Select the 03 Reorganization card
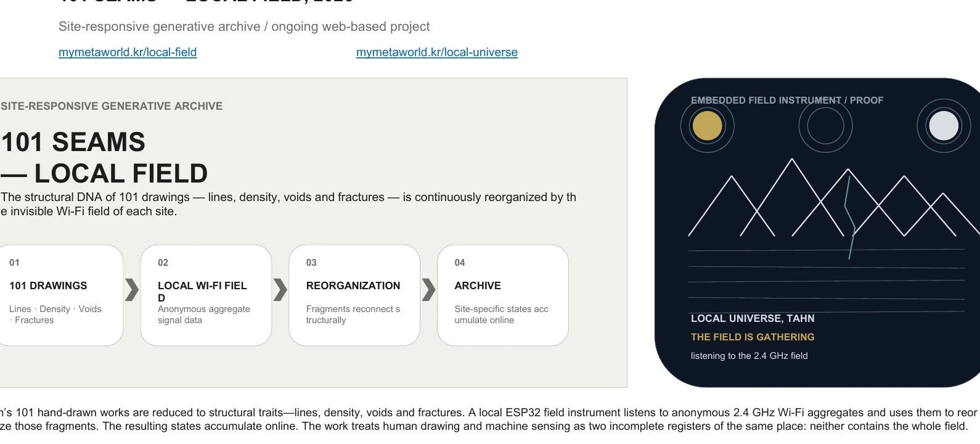The image size is (980, 444). coord(354,295)
